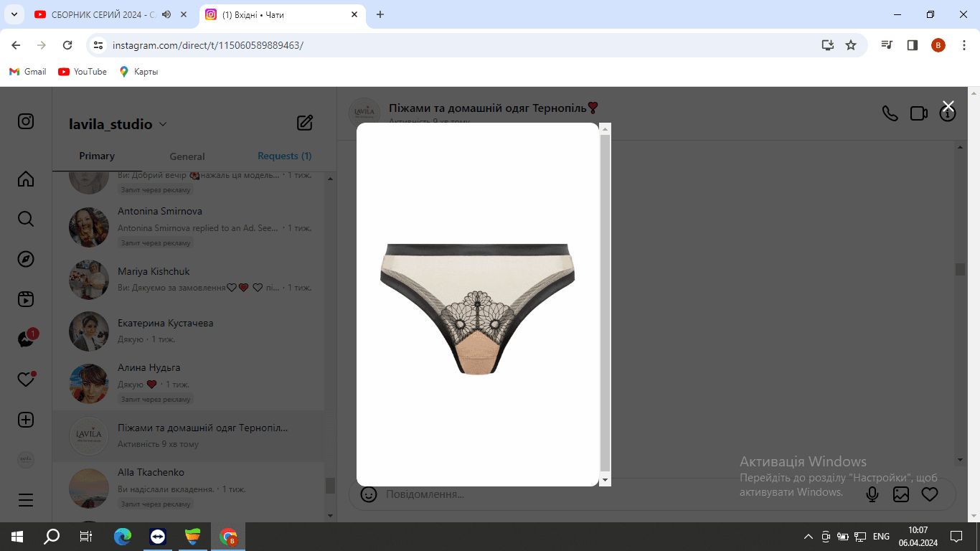Viewport: 980px width, 551px height.
Task: Open Chrome three-dot menu
Action: coord(964,45)
